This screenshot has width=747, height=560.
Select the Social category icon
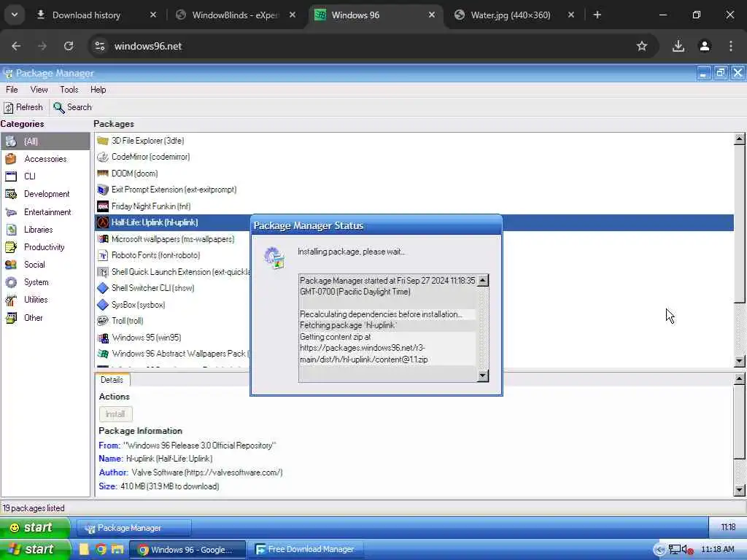point(10,265)
